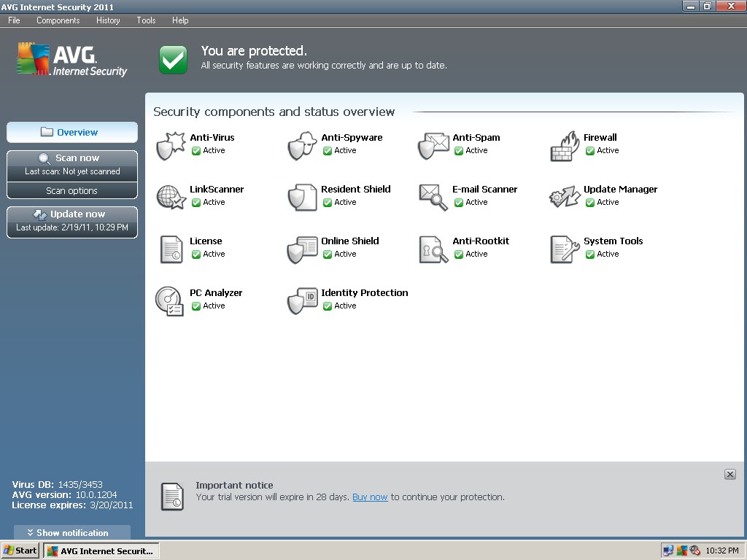Image resolution: width=747 pixels, height=560 pixels.
Task: Click the Anti-Spyware label
Action: 352,138
